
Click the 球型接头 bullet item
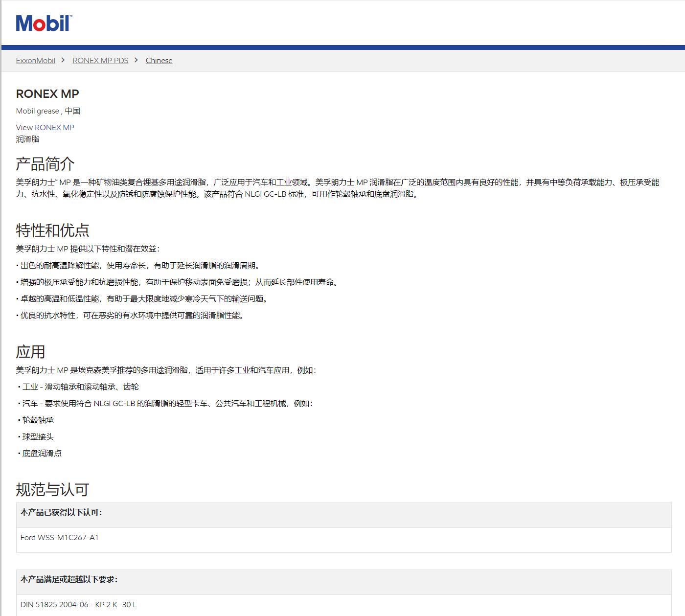36,437
